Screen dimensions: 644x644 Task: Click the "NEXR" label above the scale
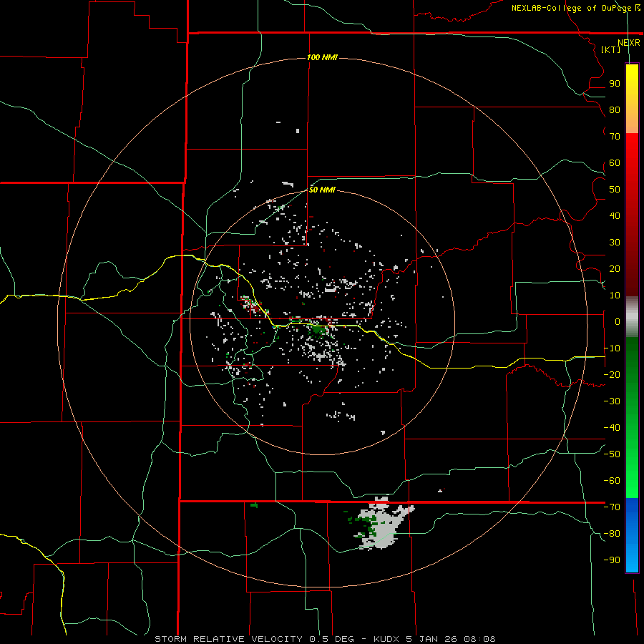[628, 43]
